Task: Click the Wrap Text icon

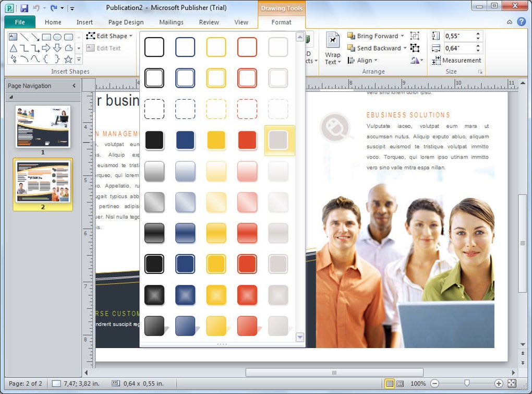Action: [333, 49]
